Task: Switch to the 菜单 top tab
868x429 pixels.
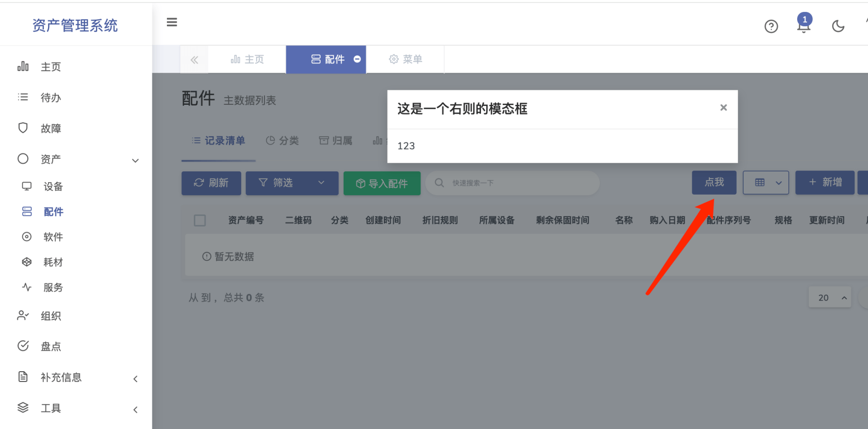Action: click(x=406, y=59)
